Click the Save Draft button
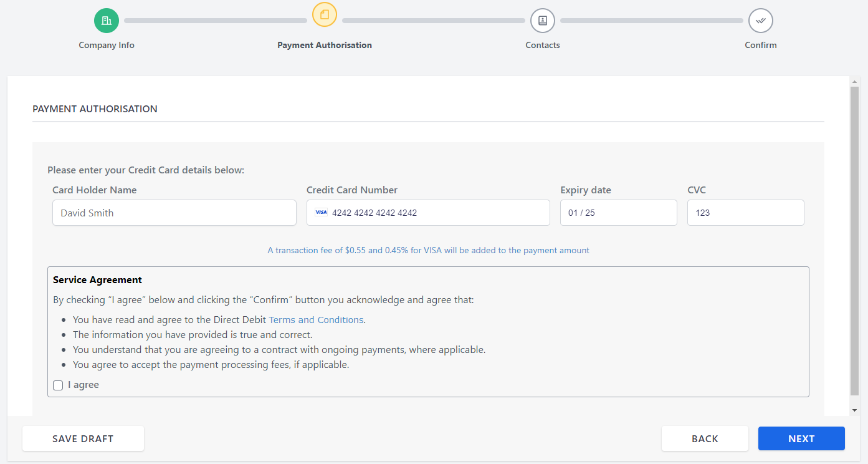This screenshot has width=868, height=464. (x=83, y=438)
